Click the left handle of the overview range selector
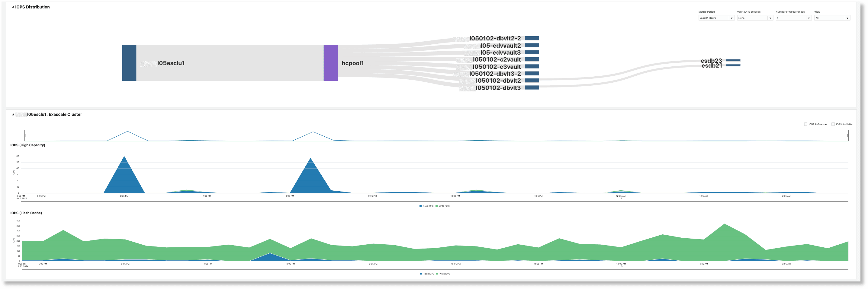This screenshot has width=868, height=289. pos(25,135)
